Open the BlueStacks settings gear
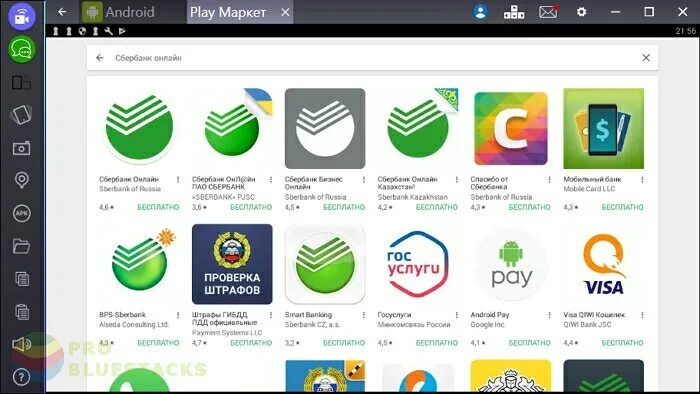The width and height of the screenshot is (700, 394). tap(581, 12)
